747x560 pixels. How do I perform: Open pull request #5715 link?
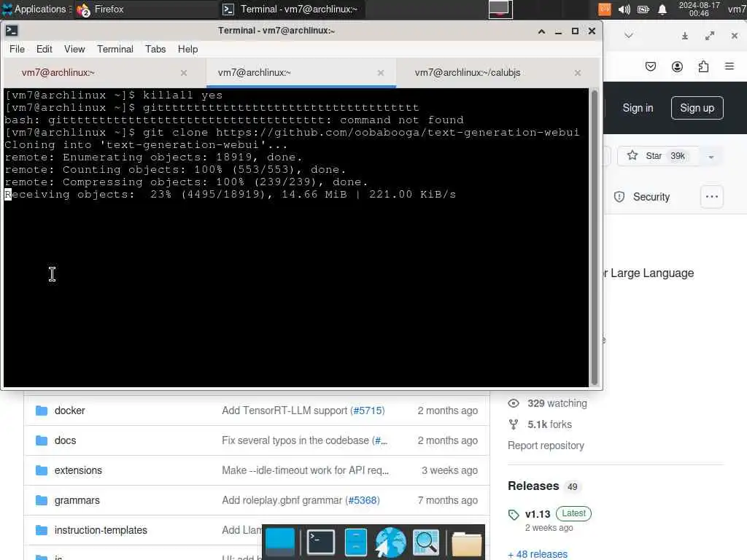tap(368, 411)
